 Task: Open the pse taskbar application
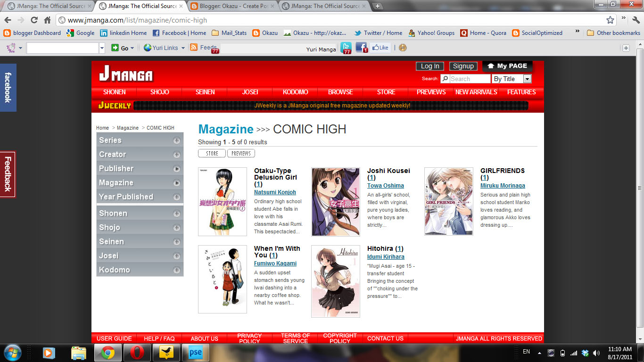(x=196, y=353)
